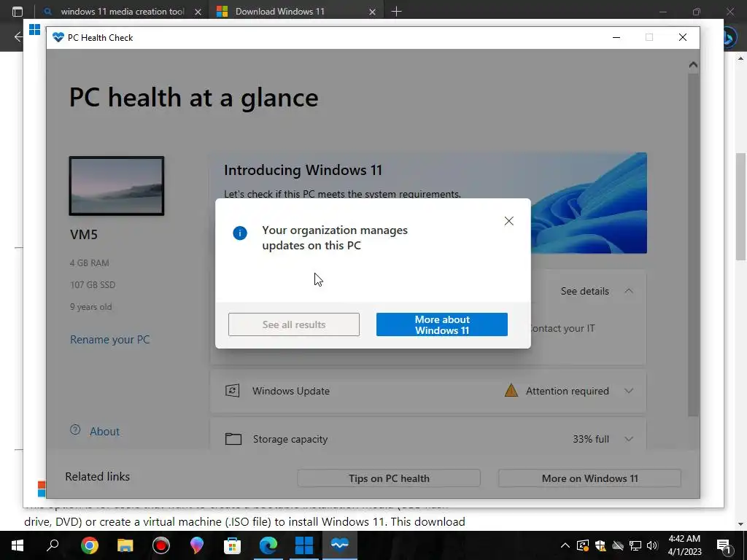Click the See details label
747x560 pixels.
[x=584, y=291]
